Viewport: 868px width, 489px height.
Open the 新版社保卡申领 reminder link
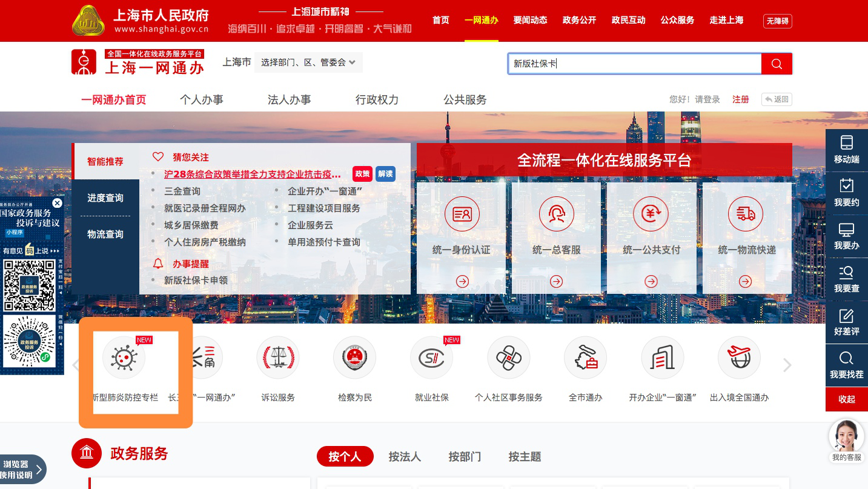196,281
